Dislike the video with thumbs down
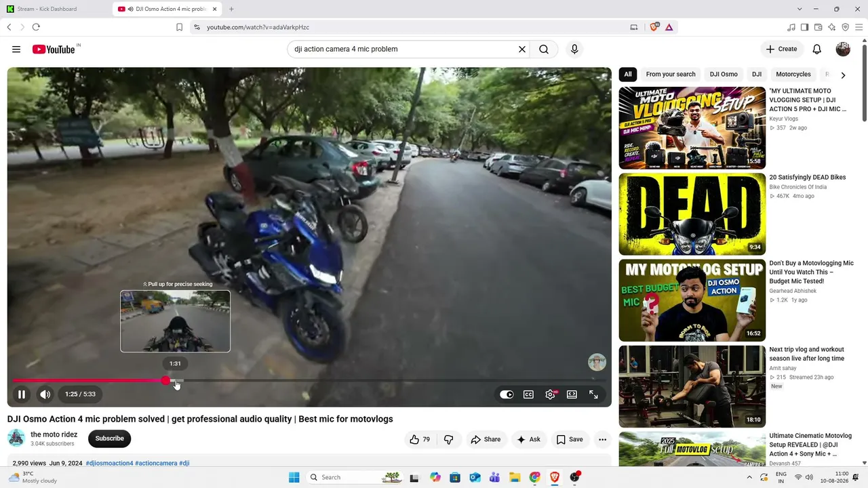This screenshot has height=488, width=868. (x=448, y=439)
